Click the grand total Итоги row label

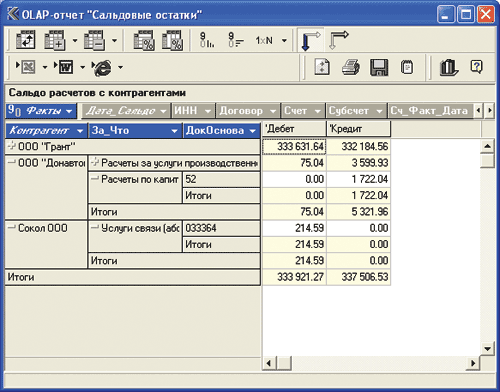coord(133,277)
